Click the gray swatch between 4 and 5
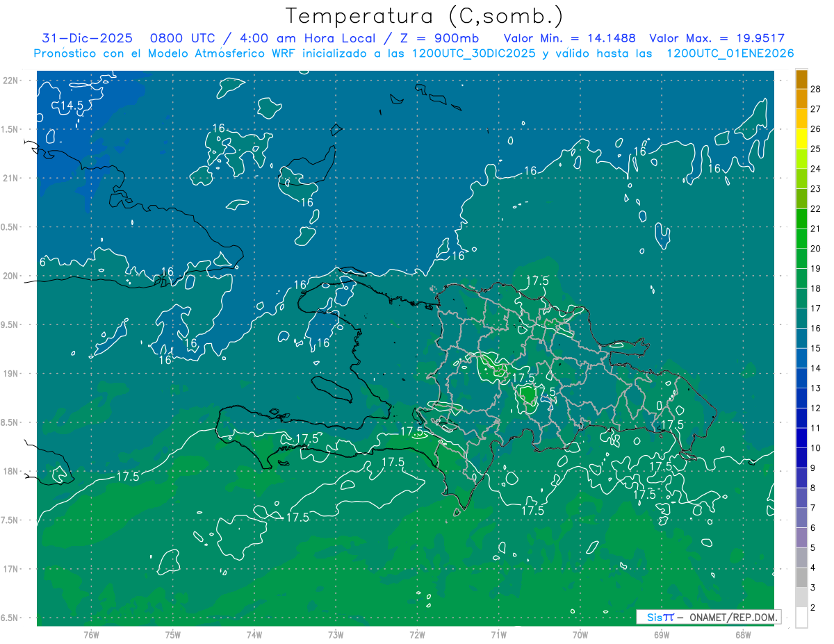 pos(801,558)
